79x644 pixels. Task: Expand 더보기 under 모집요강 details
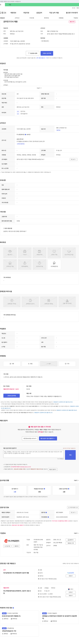click(39, 88)
